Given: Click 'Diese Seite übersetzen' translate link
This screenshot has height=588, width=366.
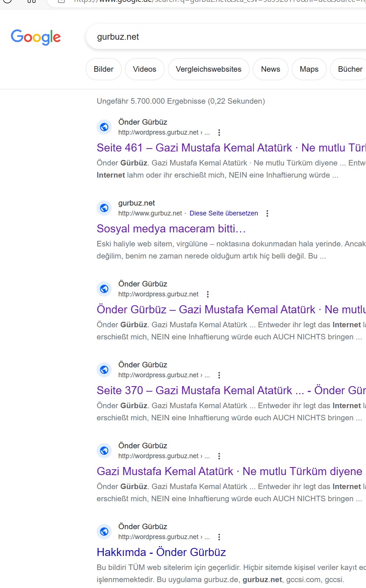Looking at the screenshot, I should [224, 213].
